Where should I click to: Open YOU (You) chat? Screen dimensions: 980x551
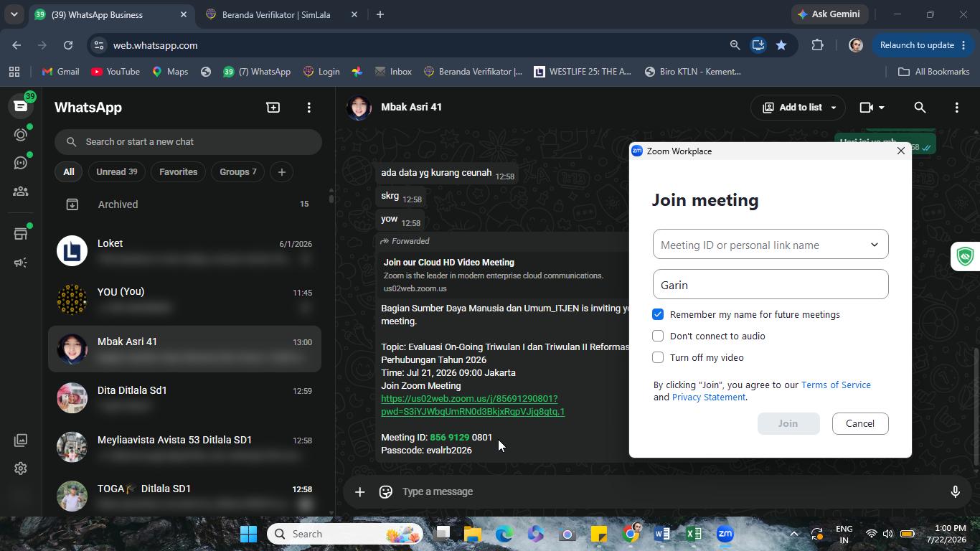click(185, 300)
